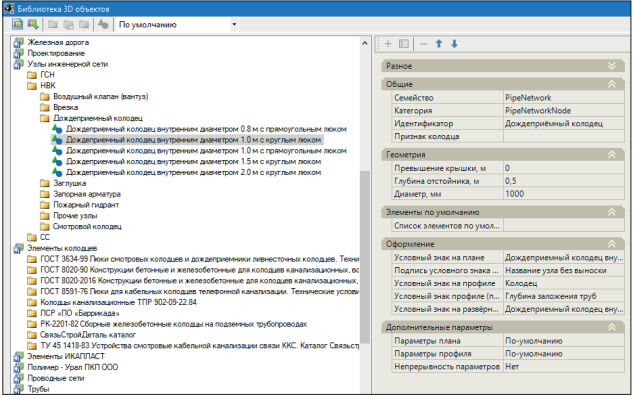Image resolution: width=635 pixels, height=399 pixels.
Task: Click 'Непрерывность параметров' value Нет
Action: [x=563, y=367]
